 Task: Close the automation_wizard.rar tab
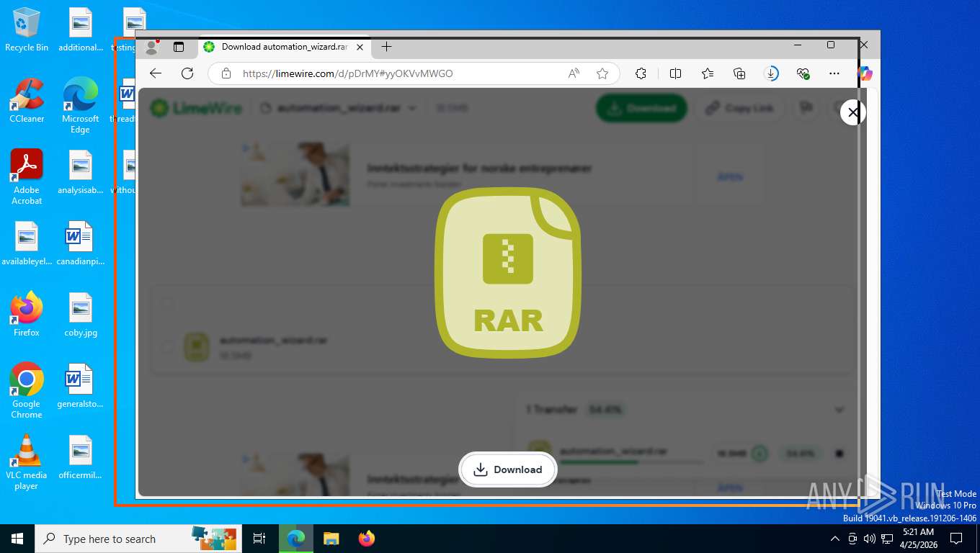coord(360,47)
